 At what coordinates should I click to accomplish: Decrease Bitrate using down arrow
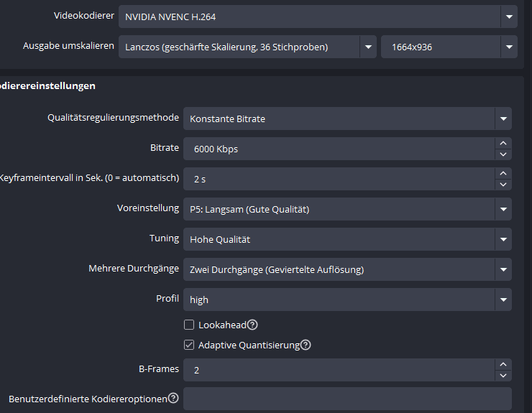[x=503, y=154]
